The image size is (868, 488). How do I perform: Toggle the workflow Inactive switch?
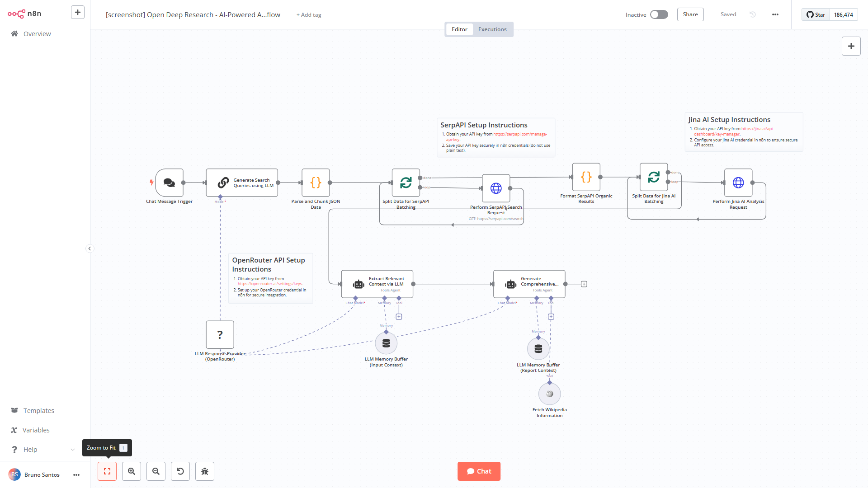(x=659, y=14)
